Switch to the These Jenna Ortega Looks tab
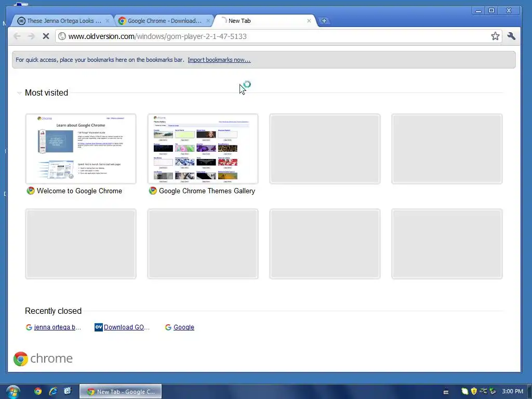 pyautogui.click(x=62, y=21)
